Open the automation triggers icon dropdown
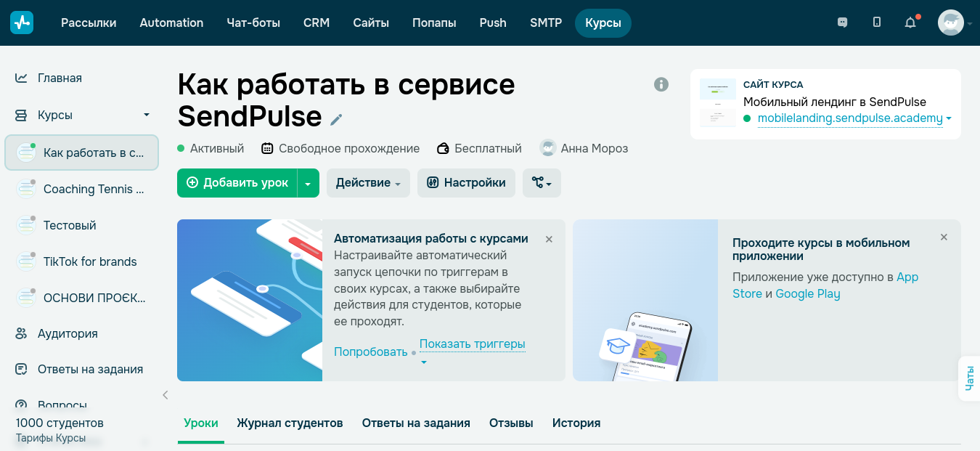Image resolution: width=980 pixels, height=451 pixels. click(542, 183)
